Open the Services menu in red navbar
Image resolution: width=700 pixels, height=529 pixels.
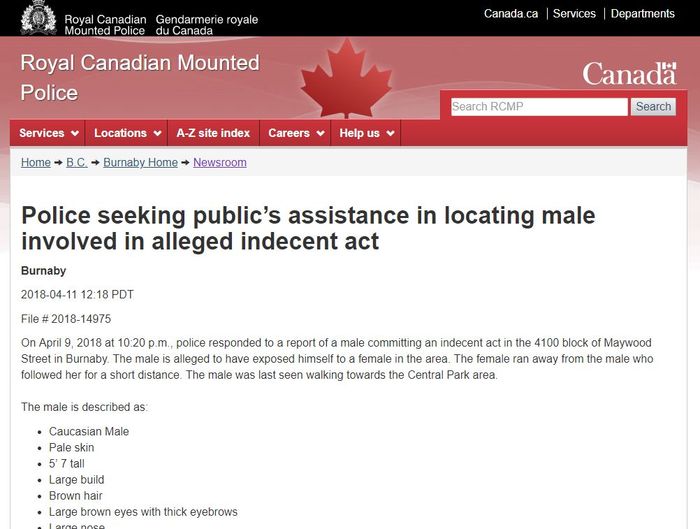tap(49, 133)
